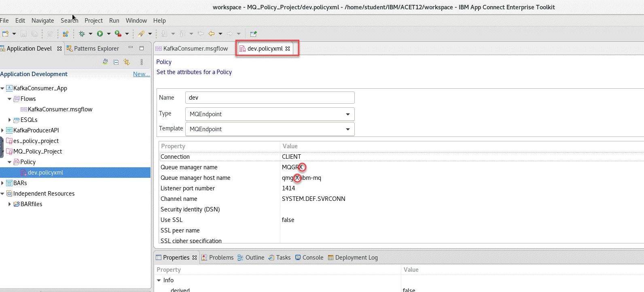
Task: Click the SYSTEM.DEF.SVRCONN channel name value
Action: [x=314, y=199]
